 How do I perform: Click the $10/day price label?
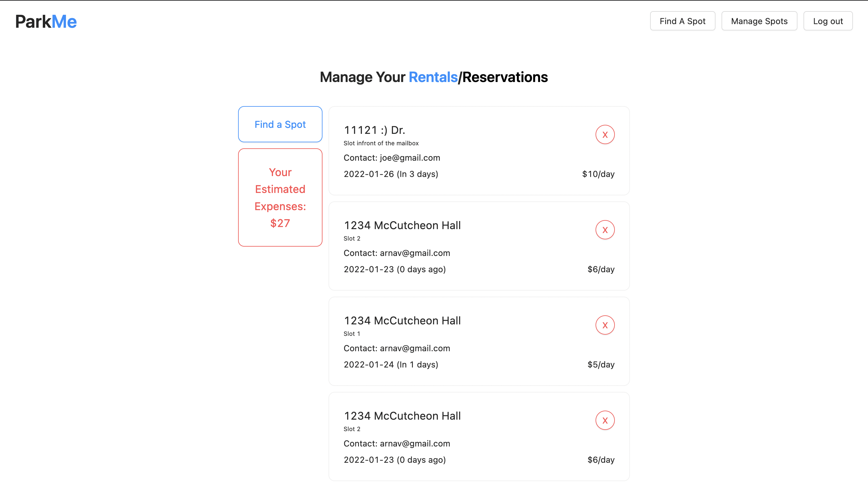(x=598, y=174)
